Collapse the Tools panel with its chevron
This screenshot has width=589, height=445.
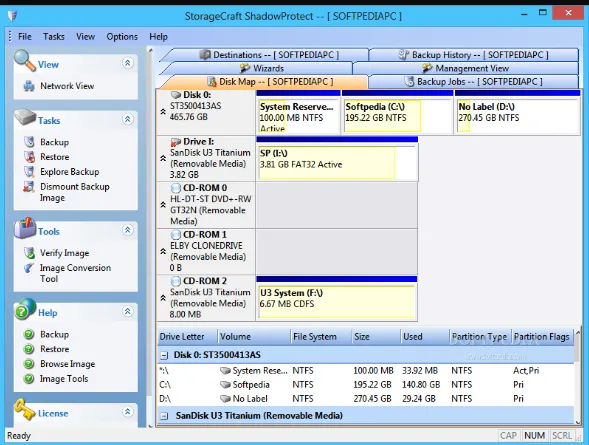point(128,230)
